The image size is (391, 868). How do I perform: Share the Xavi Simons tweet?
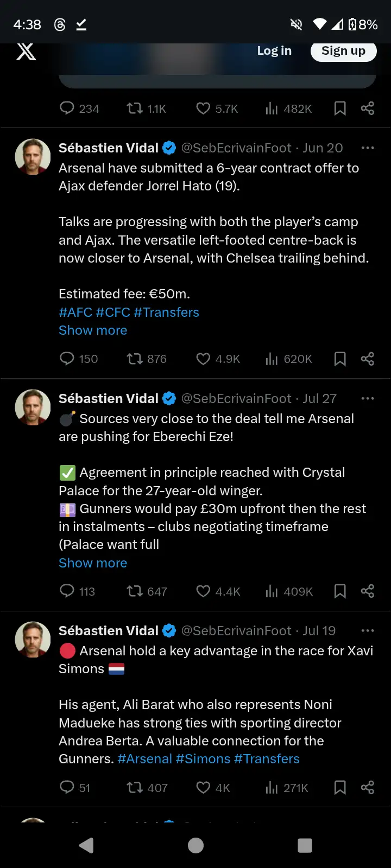click(x=368, y=788)
